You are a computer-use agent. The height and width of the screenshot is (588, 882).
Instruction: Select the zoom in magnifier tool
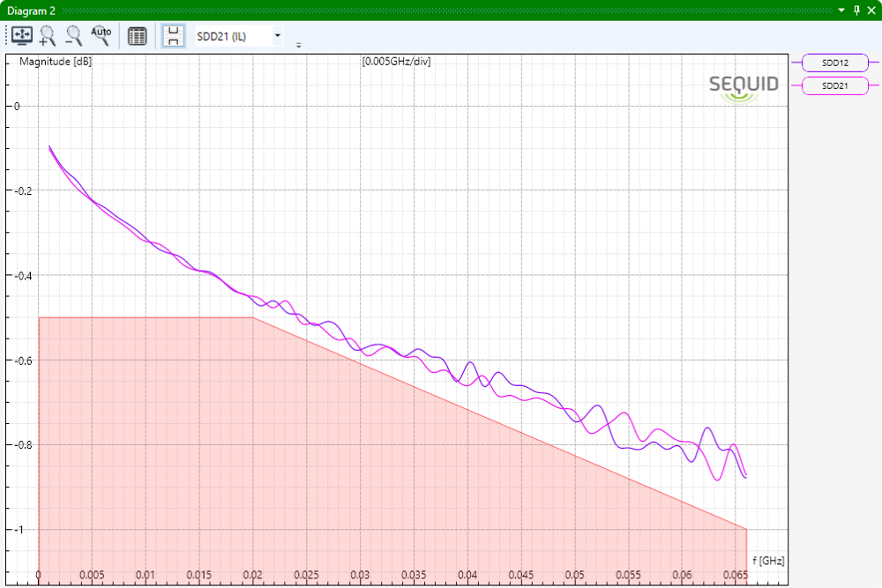48,36
